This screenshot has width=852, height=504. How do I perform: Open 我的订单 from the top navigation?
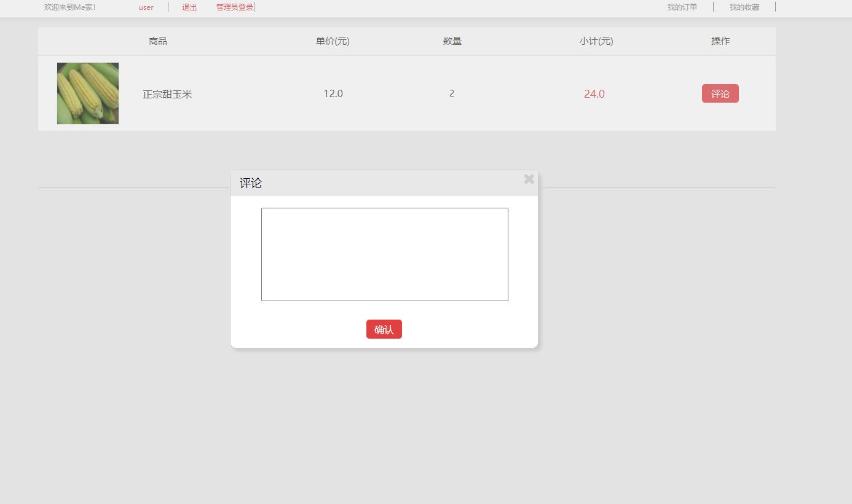(x=682, y=7)
